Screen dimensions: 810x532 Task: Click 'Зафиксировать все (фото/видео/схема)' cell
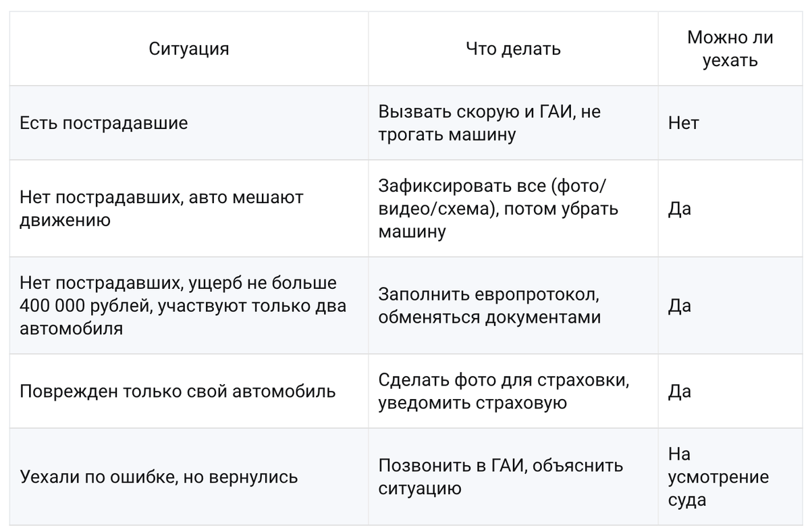[x=513, y=209]
